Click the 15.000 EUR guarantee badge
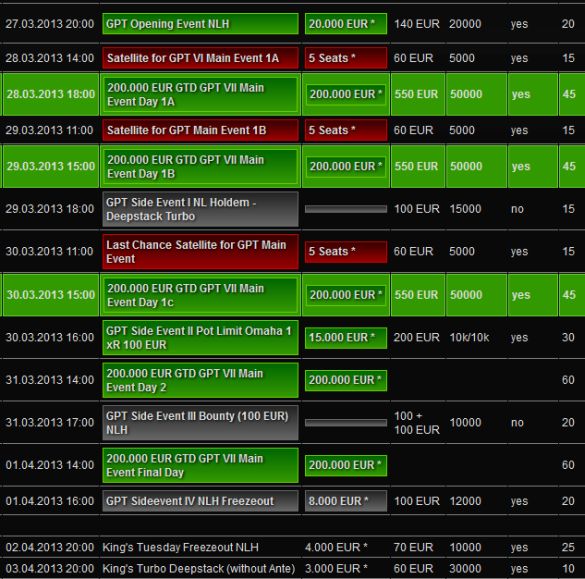The height and width of the screenshot is (579, 585). tap(346, 338)
